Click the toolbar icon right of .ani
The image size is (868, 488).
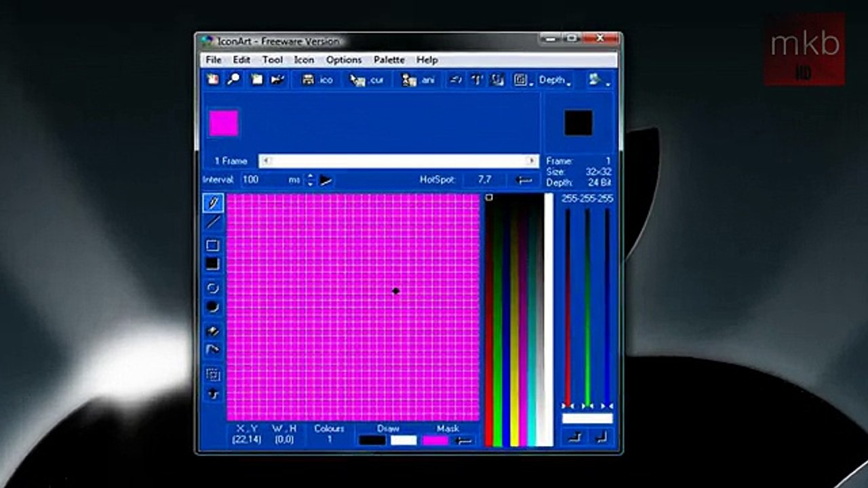[456, 80]
